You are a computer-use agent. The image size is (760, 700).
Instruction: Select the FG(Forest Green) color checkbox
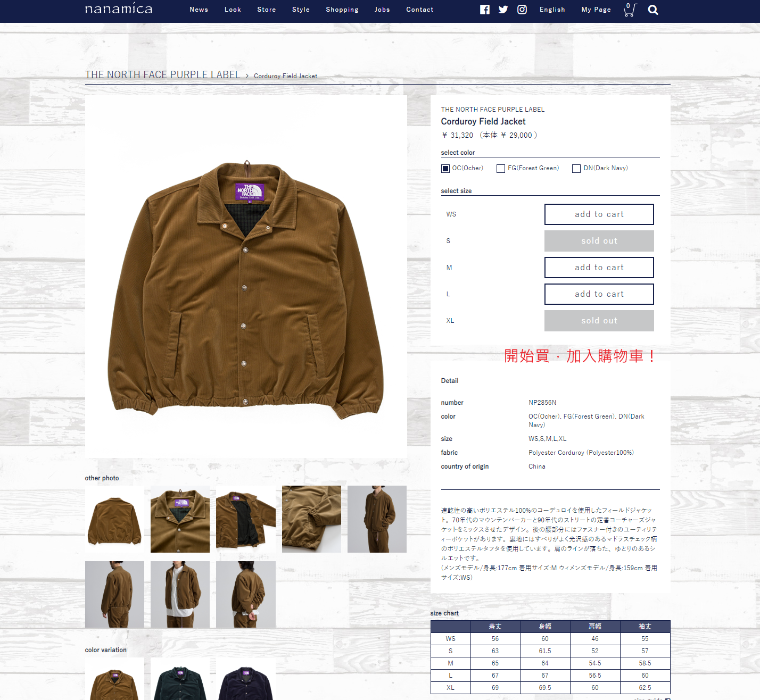(501, 169)
